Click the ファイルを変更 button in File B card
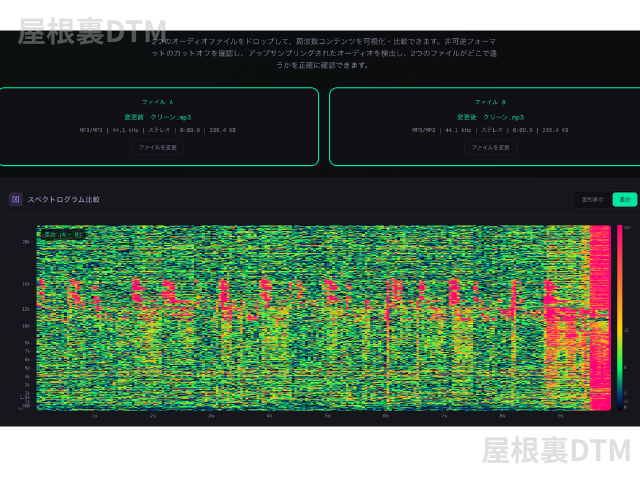Screen dimensions: 640x480 pyautogui.click(x=490, y=147)
